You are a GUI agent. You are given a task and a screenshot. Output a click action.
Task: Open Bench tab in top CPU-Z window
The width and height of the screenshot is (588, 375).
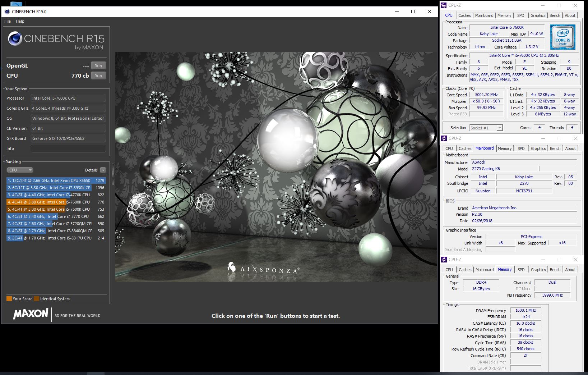click(555, 15)
